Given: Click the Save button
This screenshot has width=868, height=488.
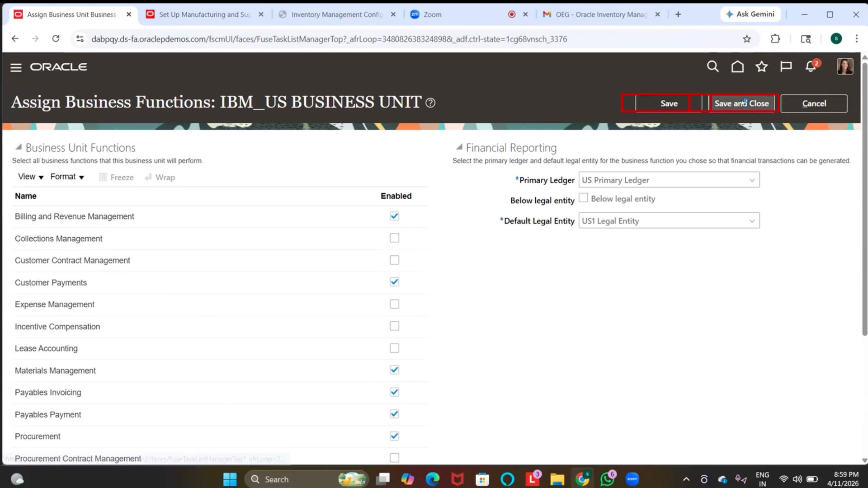Looking at the screenshot, I should point(669,103).
